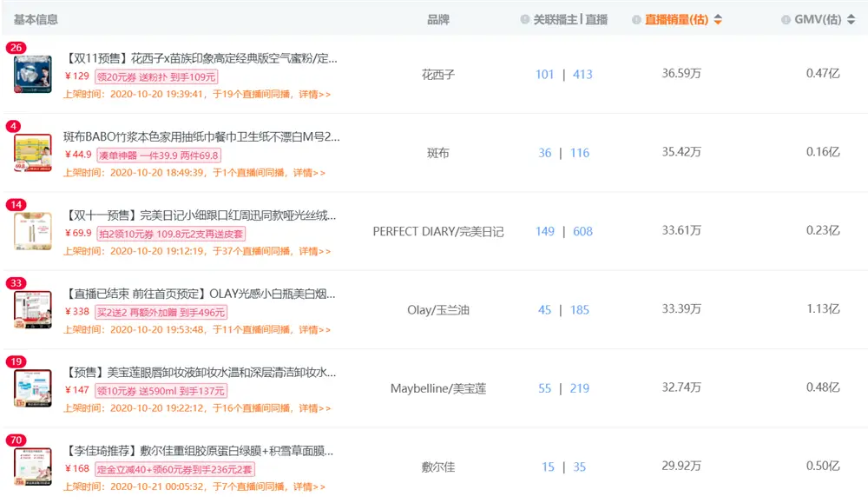Image resolution: width=868 pixels, height=503 pixels.
Task: Select brand name Olay/玉兰油
Action: tap(437, 310)
